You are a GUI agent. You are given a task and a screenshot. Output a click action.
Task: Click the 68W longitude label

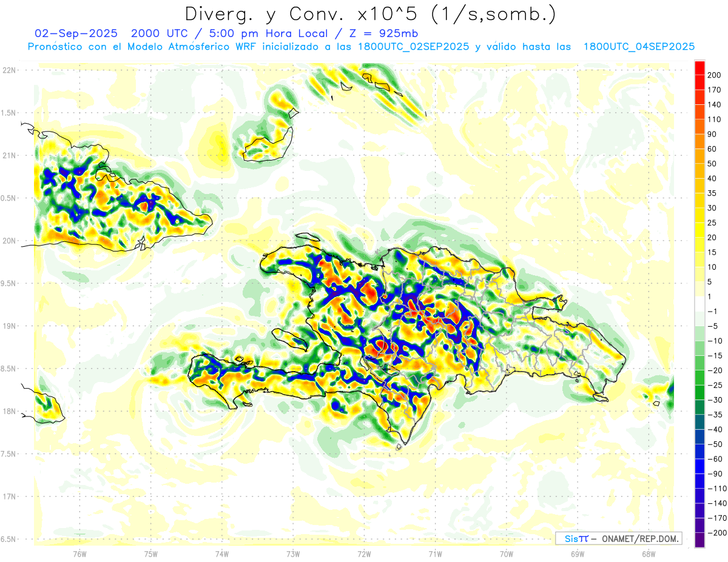click(648, 554)
